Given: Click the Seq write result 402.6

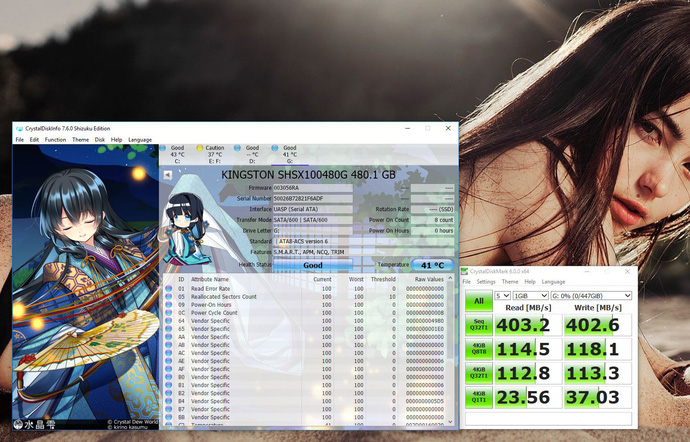Looking at the screenshot, I should (598, 325).
